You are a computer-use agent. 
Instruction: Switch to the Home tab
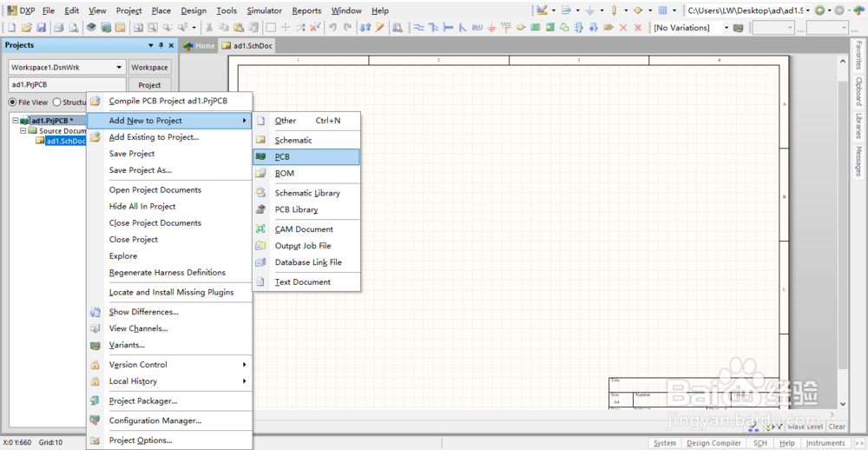pyautogui.click(x=200, y=46)
